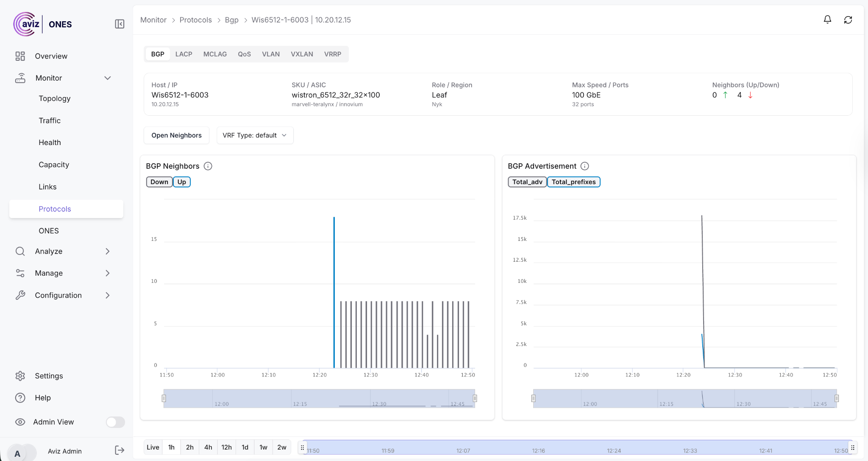The width and height of the screenshot is (868, 461).
Task: Switch to the VXLAN tab
Action: 302,54
